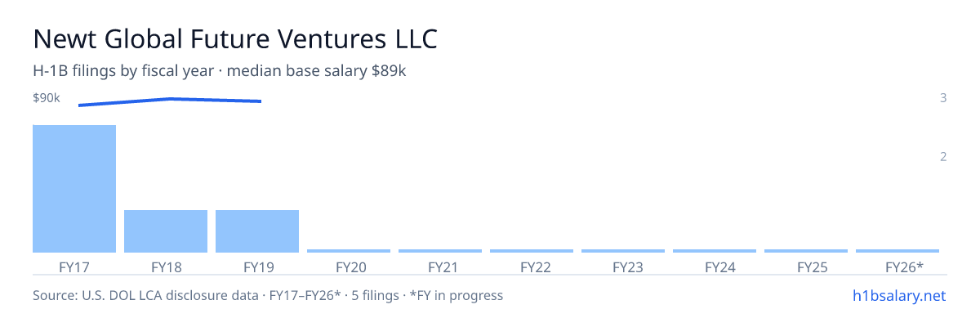Screen dimensions: 980x327
Task: Click the FY26* axis label
Action: point(904,267)
